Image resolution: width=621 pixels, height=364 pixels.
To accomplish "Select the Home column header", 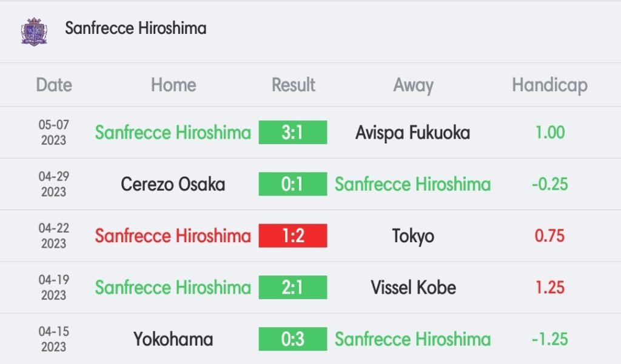I will (x=173, y=85).
